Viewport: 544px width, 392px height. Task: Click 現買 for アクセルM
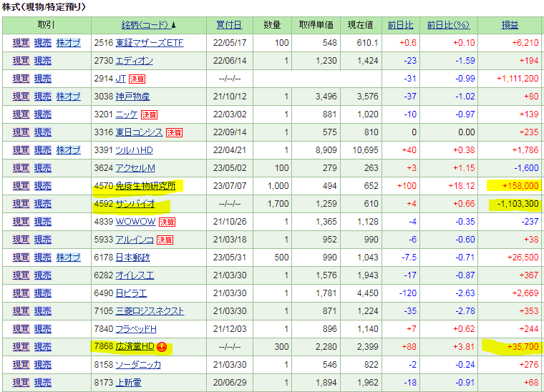(x=21, y=168)
